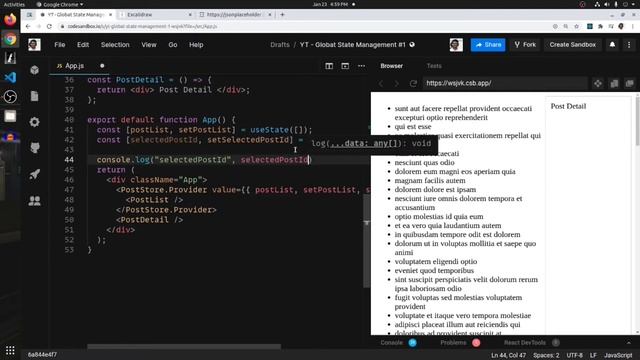The height and width of the screenshot is (360, 640).
Task: Click the 'magnam facilis autem' list item
Action: (430, 180)
